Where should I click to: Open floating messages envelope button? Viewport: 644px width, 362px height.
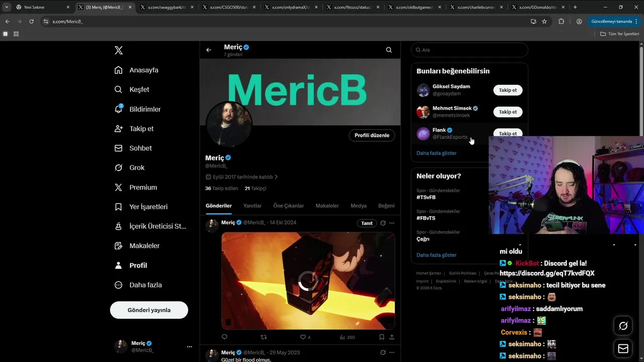(623, 348)
